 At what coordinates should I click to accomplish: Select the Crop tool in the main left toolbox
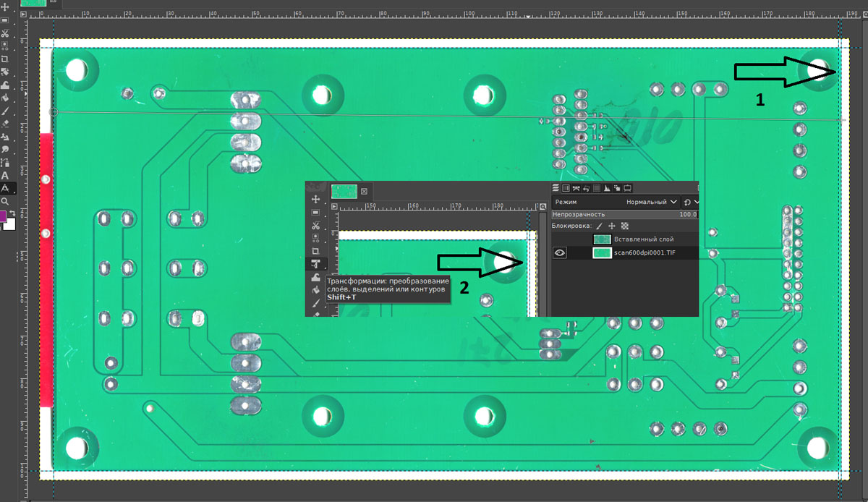(x=4, y=59)
